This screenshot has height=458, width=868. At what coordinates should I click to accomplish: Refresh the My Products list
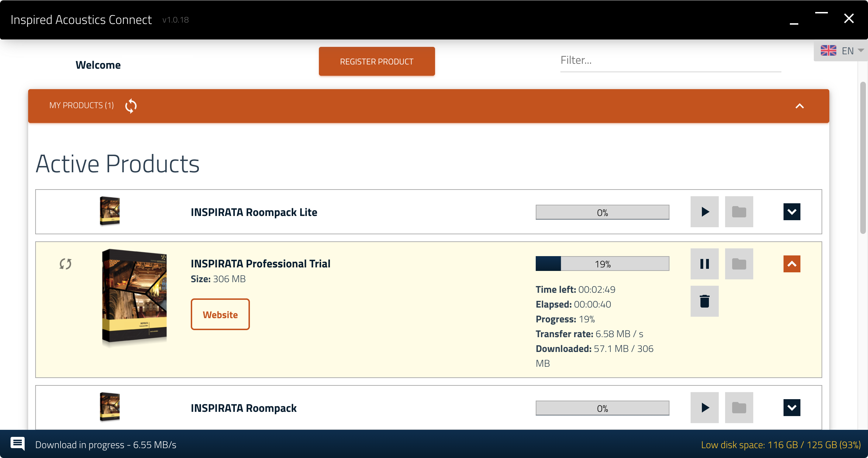(x=131, y=106)
